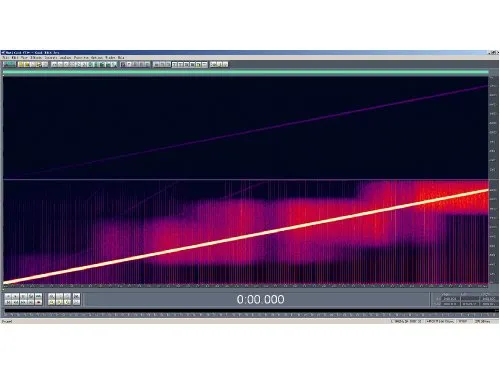Open the Options menu

pyautogui.click(x=96, y=58)
